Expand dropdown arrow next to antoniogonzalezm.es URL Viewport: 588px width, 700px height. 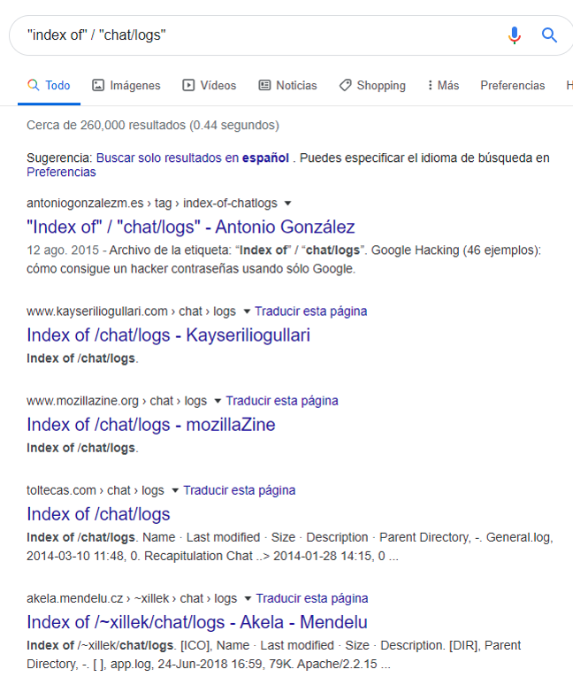pyautogui.click(x=287, y=204)
